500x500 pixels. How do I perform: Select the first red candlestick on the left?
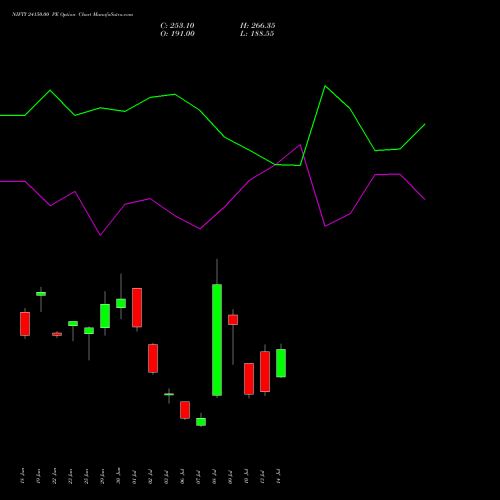point(25,324)
